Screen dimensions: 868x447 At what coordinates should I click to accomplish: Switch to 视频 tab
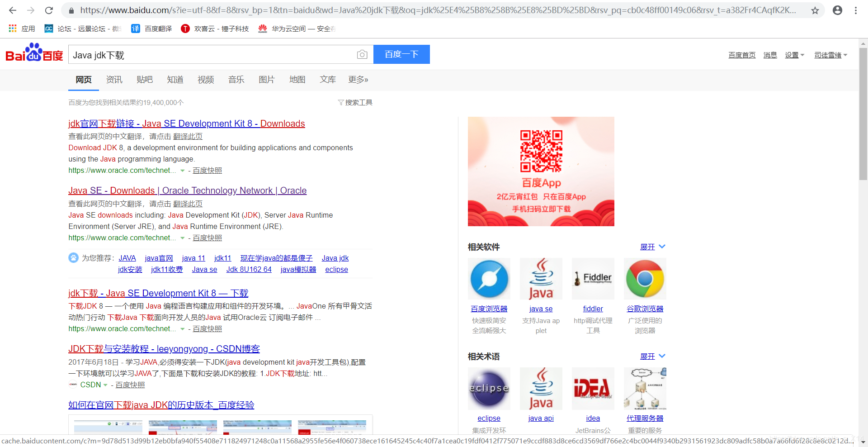pyautogui.click(x=206, y=80)
